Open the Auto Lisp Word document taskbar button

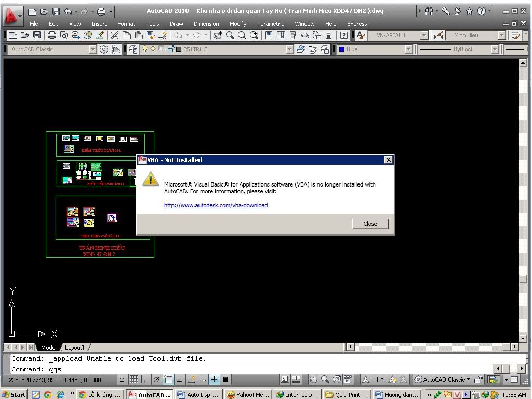pos(198,395)
